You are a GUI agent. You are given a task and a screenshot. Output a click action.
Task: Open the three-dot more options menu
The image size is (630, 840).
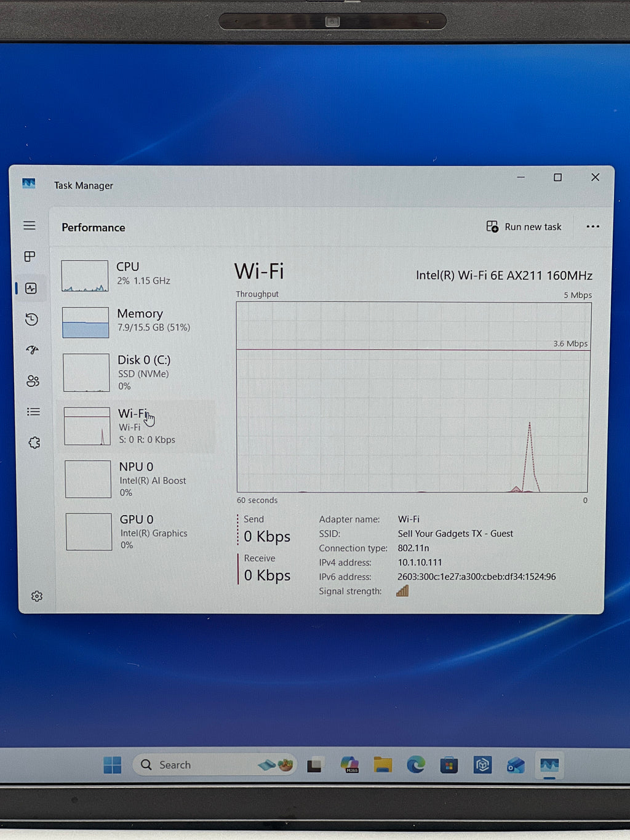pos(592,226)
